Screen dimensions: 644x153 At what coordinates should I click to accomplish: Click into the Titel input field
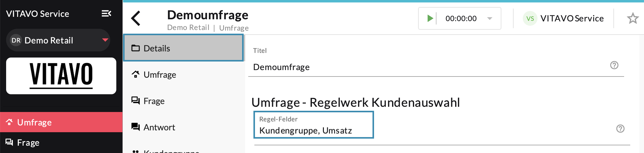click(429, 67)
